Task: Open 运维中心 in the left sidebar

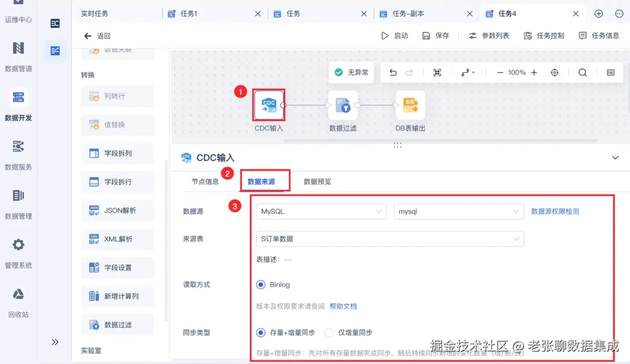Action: [18, 12]
